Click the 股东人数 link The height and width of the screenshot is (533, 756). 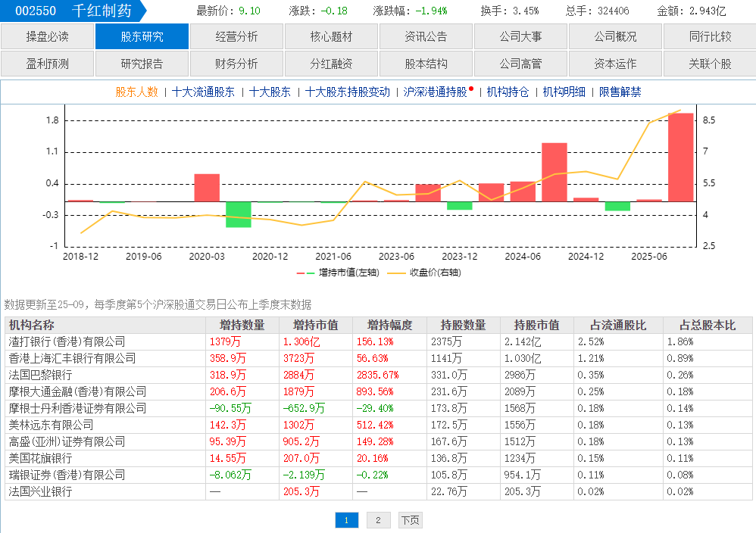pos(136,92)
